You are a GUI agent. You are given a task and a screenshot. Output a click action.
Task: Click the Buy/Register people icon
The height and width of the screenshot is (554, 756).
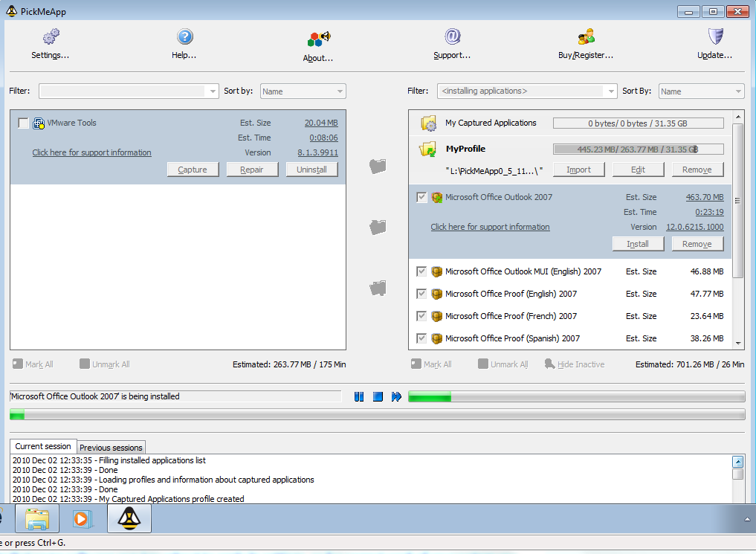point(587,36)
